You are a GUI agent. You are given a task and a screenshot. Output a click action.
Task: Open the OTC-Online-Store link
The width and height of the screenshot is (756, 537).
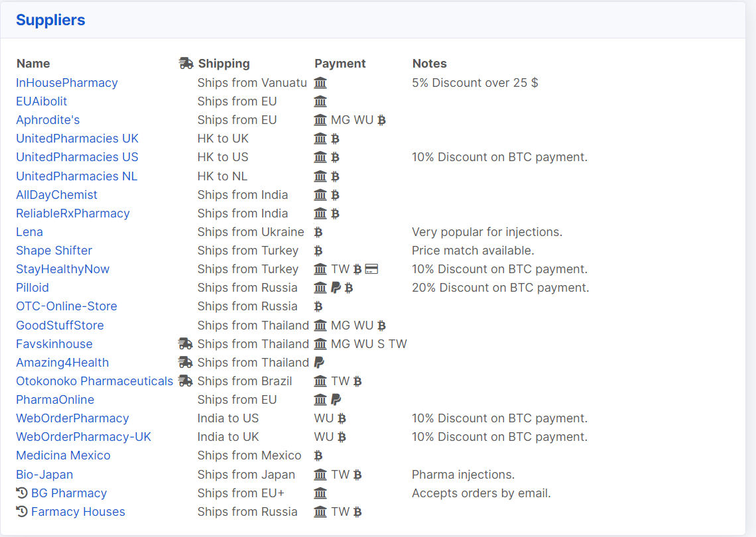[66, 306]
